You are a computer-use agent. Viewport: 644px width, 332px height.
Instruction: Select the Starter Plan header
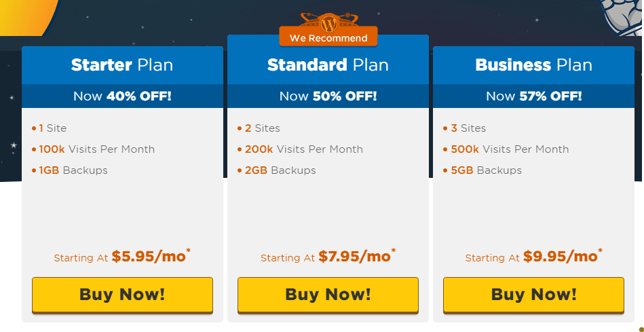click(x=122, y=65)
